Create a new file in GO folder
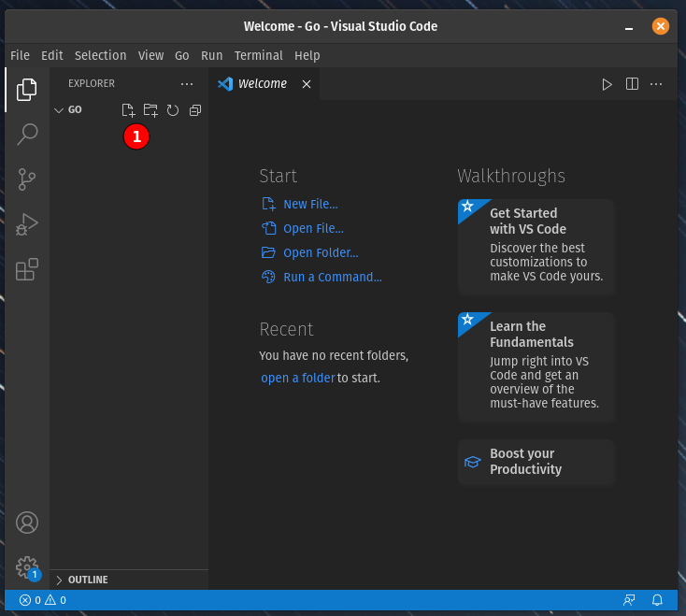 tap(128, 110)
